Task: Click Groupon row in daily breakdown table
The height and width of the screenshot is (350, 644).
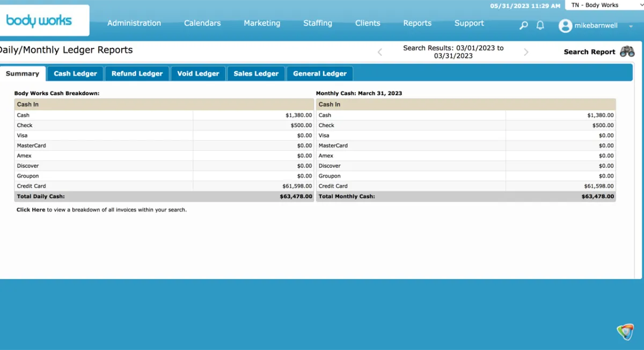Action: tap(164, 176)
